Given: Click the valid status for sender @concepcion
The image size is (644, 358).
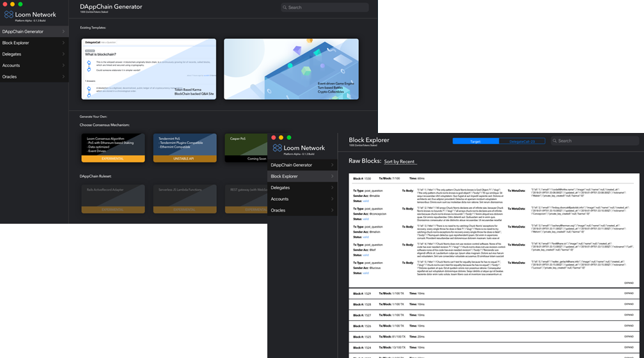Looking at the screenshot, I should (366, 219).
